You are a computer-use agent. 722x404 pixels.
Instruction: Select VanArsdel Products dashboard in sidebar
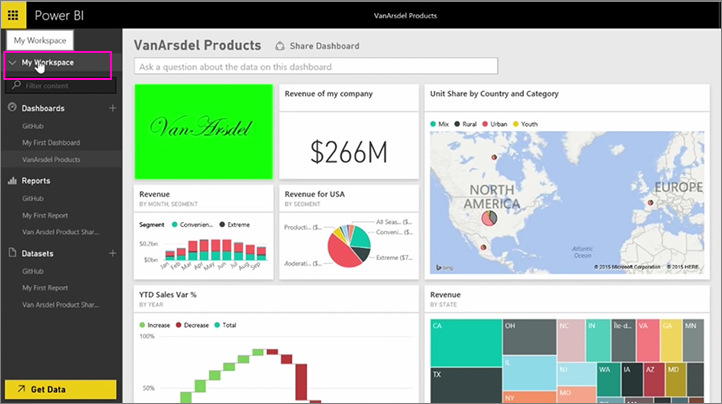(51, 159)
